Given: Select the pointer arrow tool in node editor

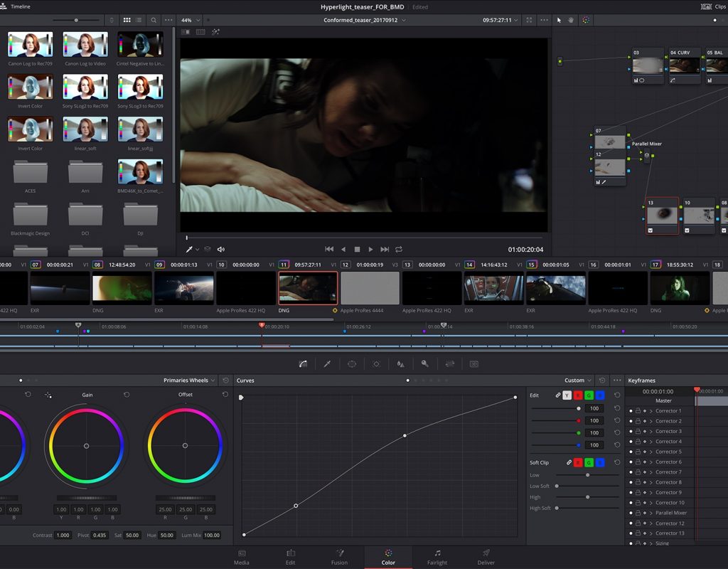Looking at the screenshot, I should tap(559, 21).
